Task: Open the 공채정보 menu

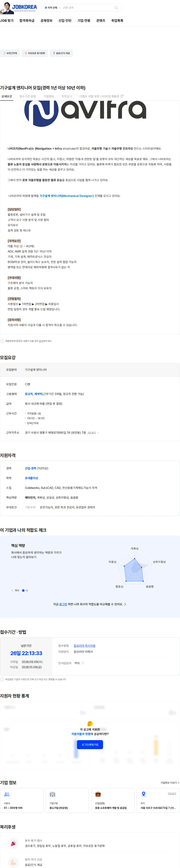Action: pos(46,21)
